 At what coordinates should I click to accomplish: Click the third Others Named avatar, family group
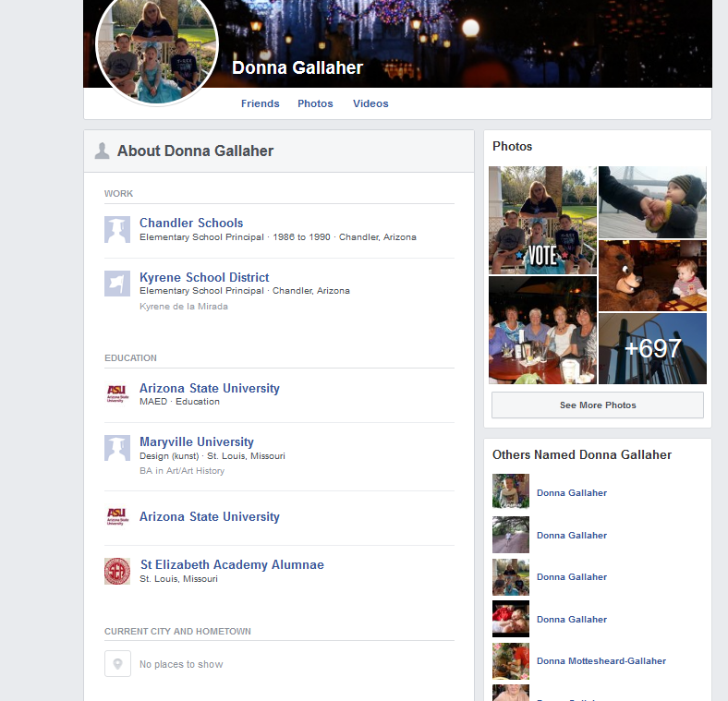(511, 577)
